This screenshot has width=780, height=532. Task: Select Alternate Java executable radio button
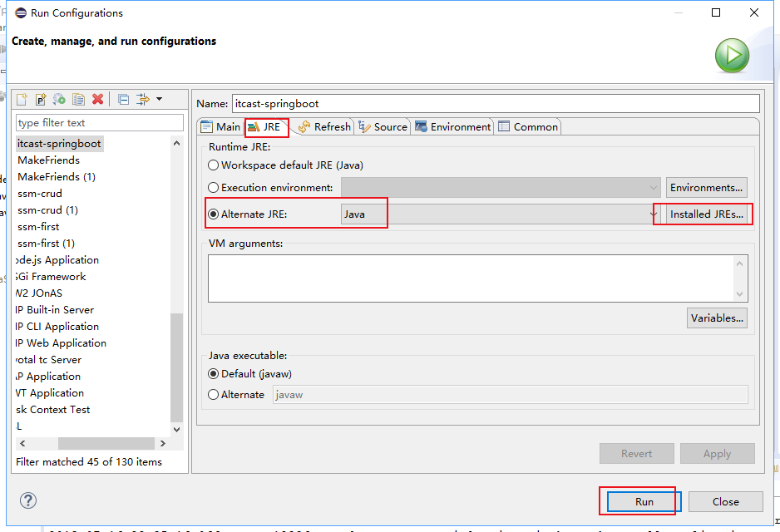213,395
